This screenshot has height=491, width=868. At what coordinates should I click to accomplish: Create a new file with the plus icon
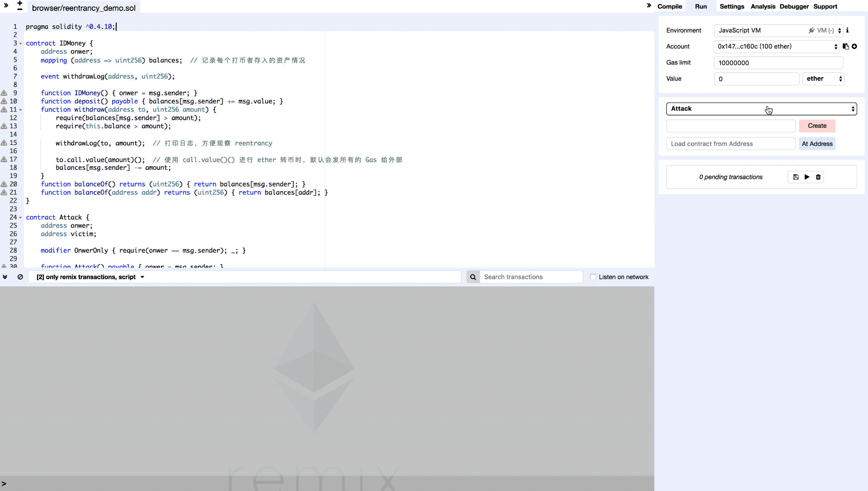[20, 3]
